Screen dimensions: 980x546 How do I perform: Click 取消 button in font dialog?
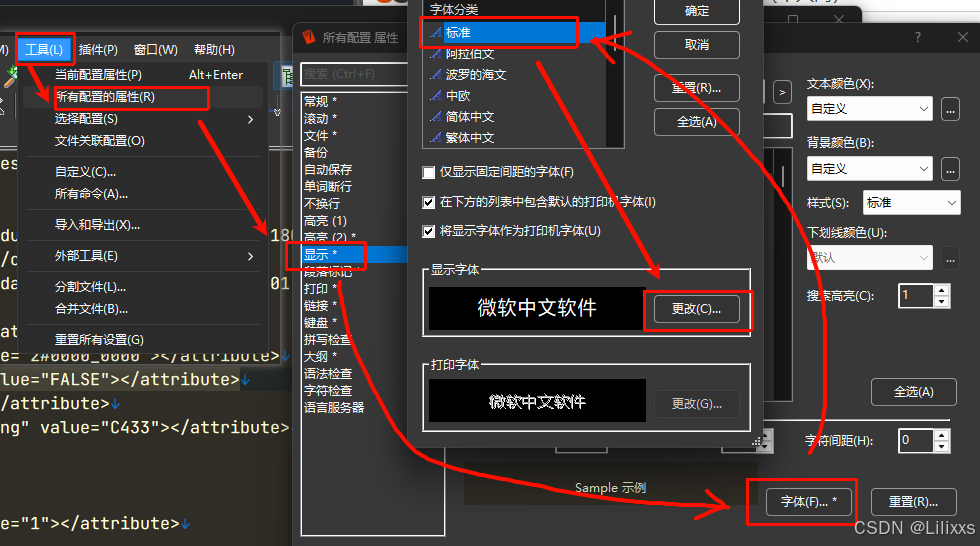[697, 45]
